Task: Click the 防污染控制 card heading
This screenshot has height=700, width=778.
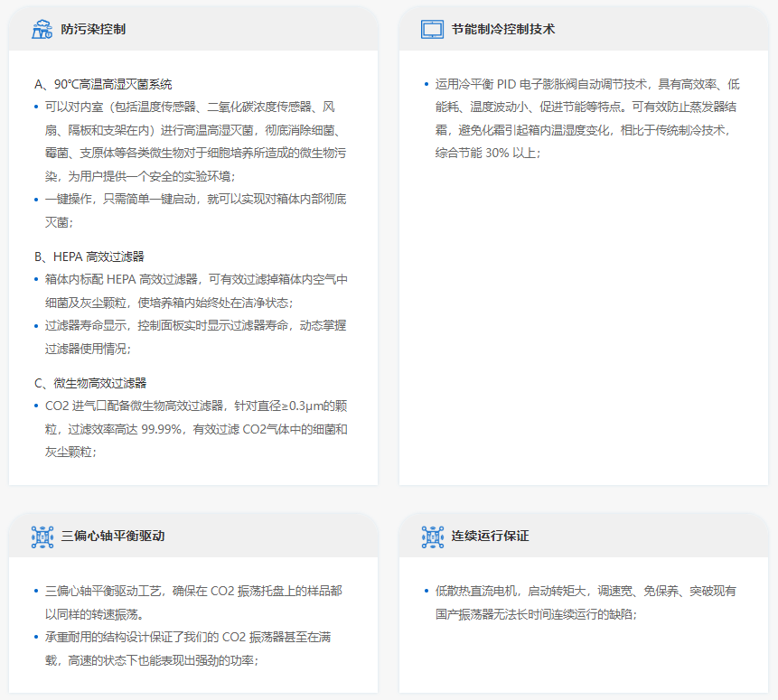Action: tap(93, 29)
